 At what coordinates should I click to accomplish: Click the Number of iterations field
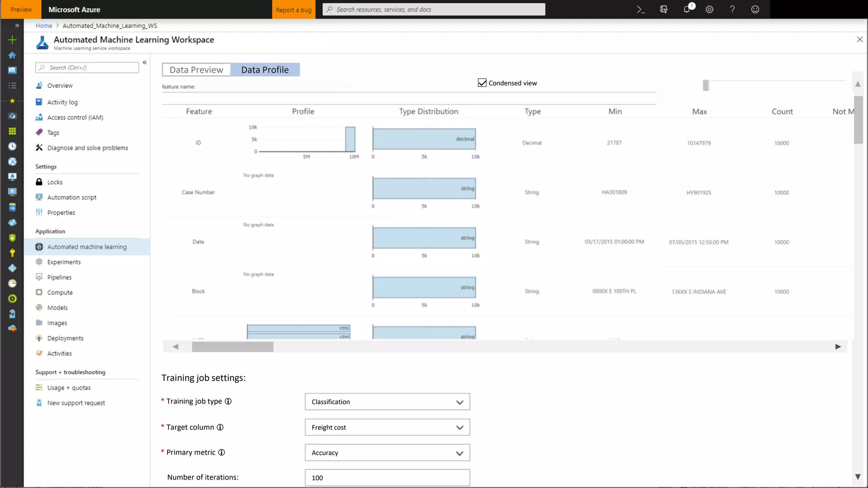click(387, 477)
